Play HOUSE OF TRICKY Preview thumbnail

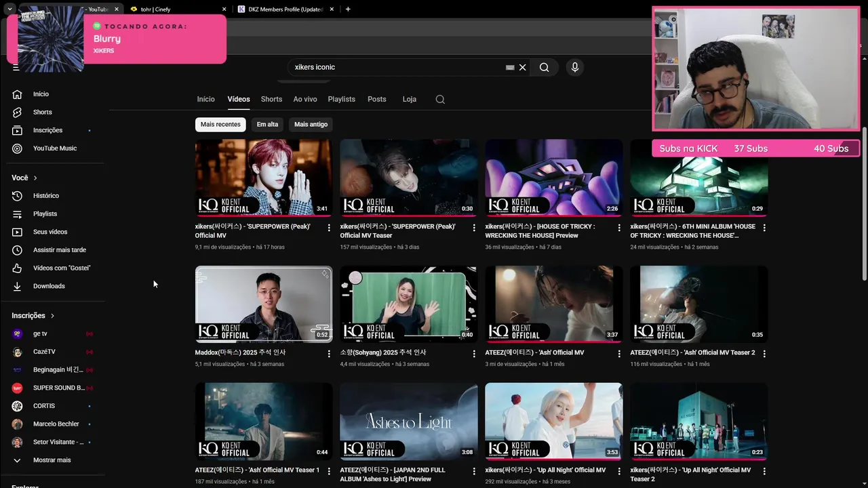pos(554,178)
